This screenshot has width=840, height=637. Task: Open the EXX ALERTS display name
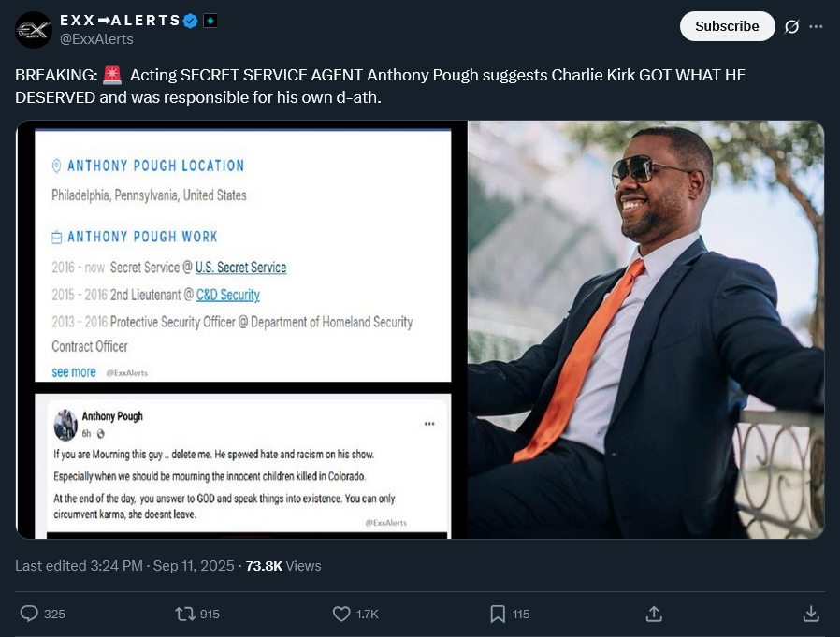119,21
